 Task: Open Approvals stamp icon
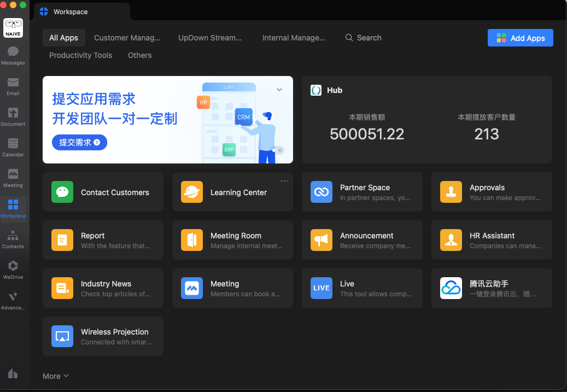pyautogui.click(x=451, y=192)
